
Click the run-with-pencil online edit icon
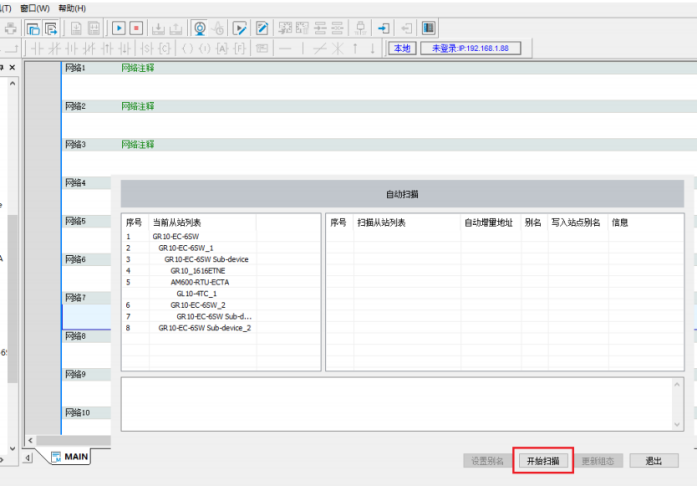239,28
